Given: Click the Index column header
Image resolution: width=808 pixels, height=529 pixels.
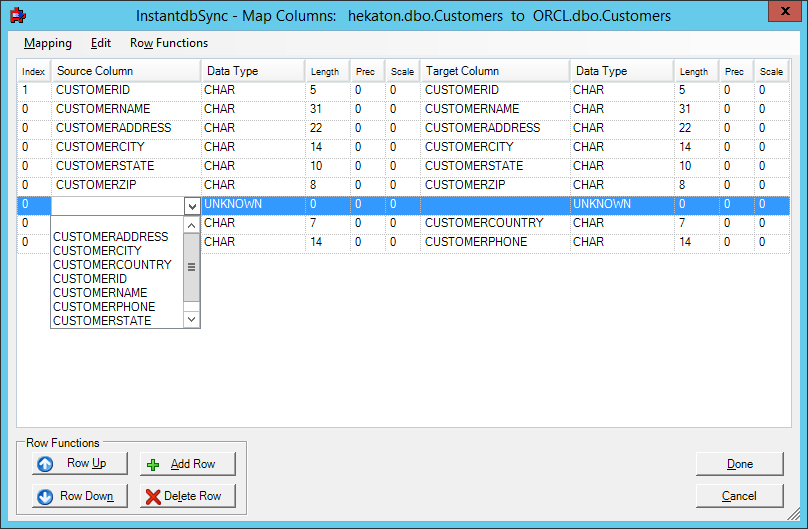Looking at the screenshot, I should [x=34, y=71].
